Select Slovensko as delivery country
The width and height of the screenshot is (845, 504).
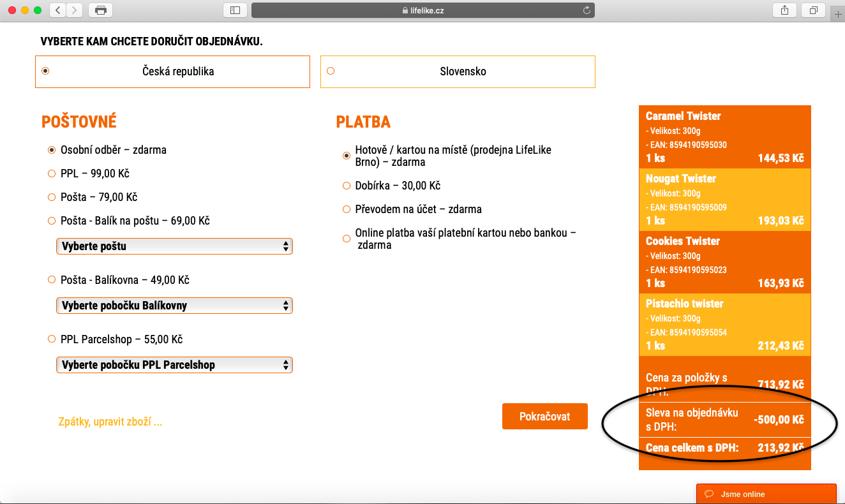click(331, 71)
